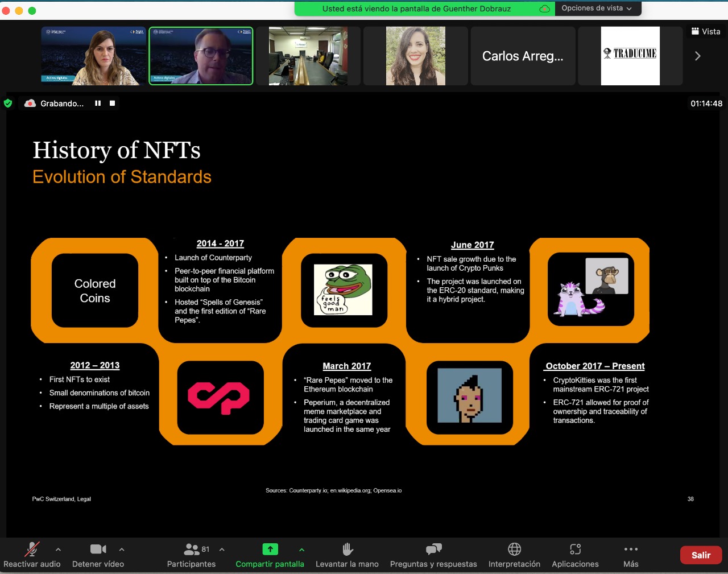Open the Vista layout menu

point(706,31)
